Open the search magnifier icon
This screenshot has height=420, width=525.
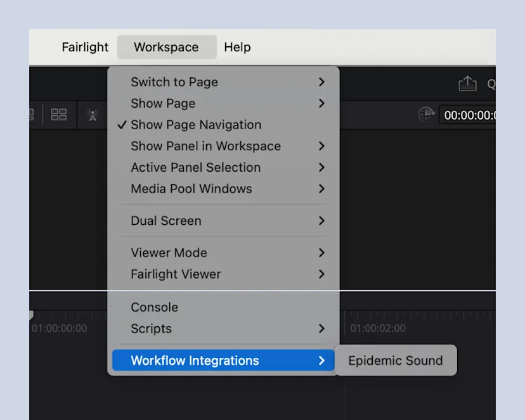(x=491, y=83)
